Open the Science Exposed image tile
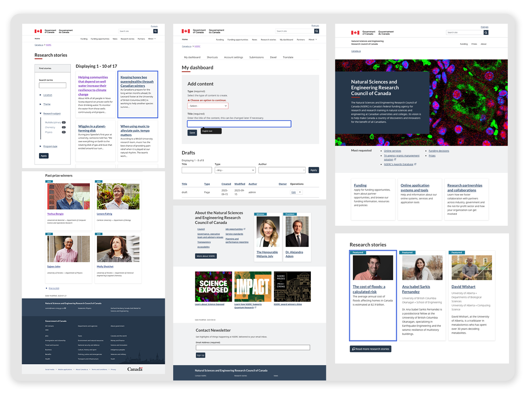This screenshot has width=532, height=395. 213,287
